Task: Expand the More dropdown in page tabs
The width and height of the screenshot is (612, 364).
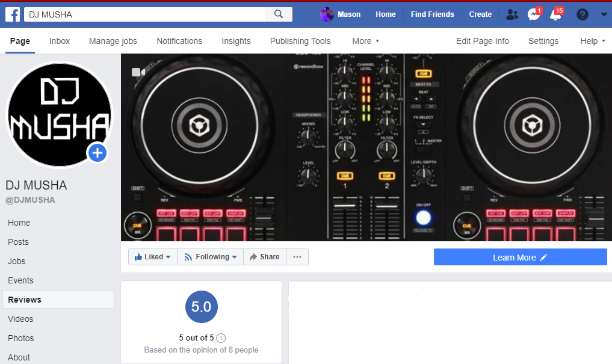Action: coord(365,41)
